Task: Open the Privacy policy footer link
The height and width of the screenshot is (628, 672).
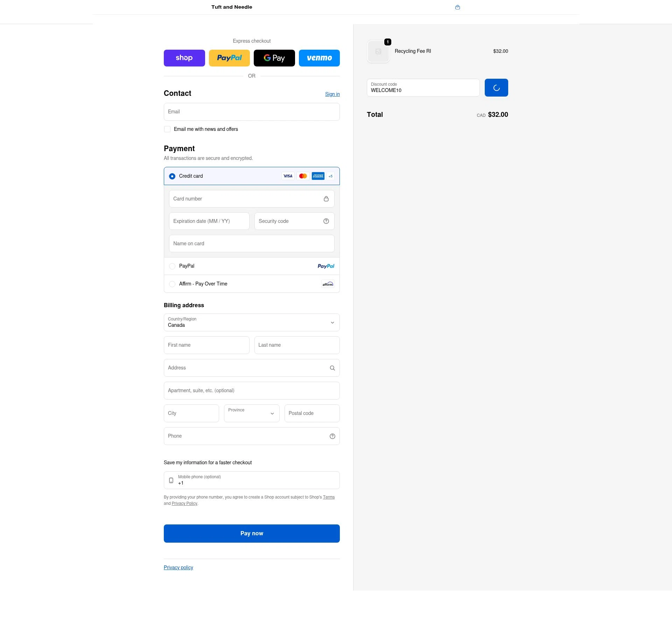Action: click(x=178, y=567)
